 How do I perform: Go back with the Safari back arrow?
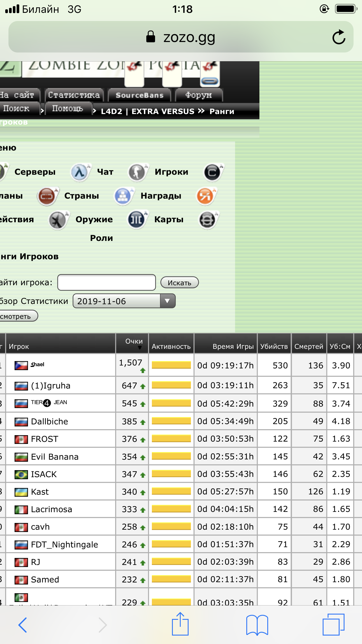(x=23, y=625)
